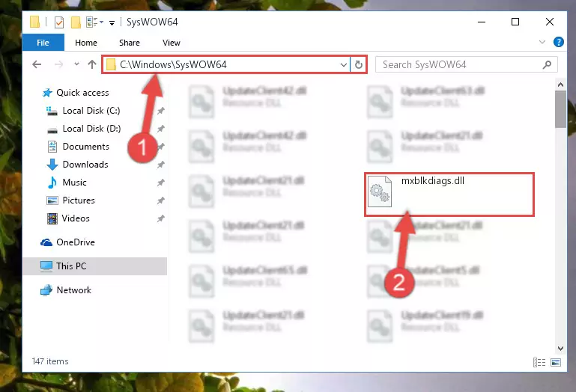This screenshot has width=576, height=392.
Task: Go back with the left arrow
Action: click(x=37, y=64)
